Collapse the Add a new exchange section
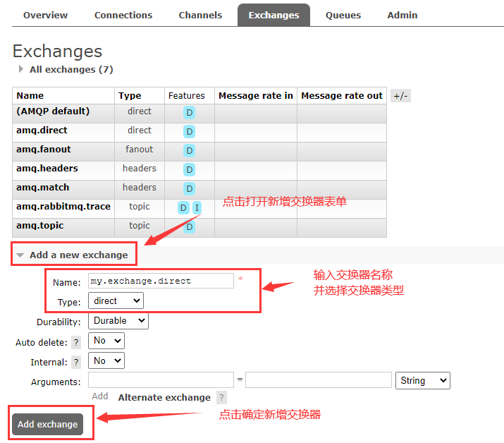 (74, 255)
